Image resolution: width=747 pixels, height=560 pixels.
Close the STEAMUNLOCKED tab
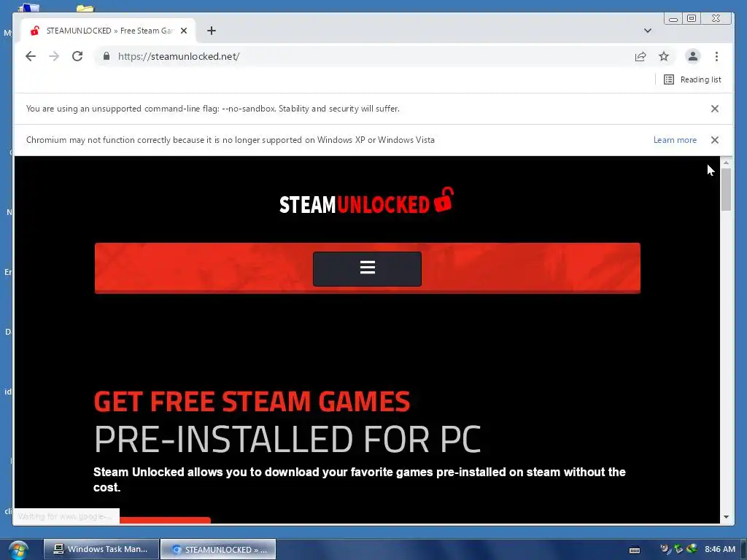(184, 31)
